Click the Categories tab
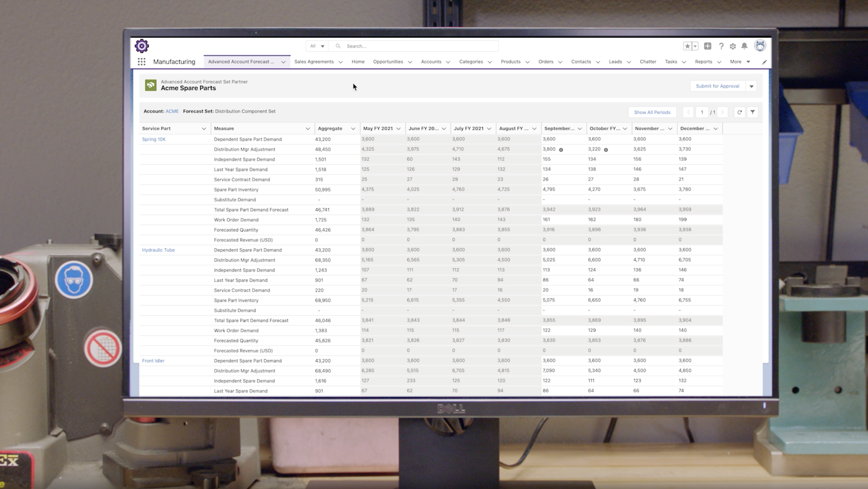Image resolution: width=868 pixels, height=489 pixels. click(471, 62)
